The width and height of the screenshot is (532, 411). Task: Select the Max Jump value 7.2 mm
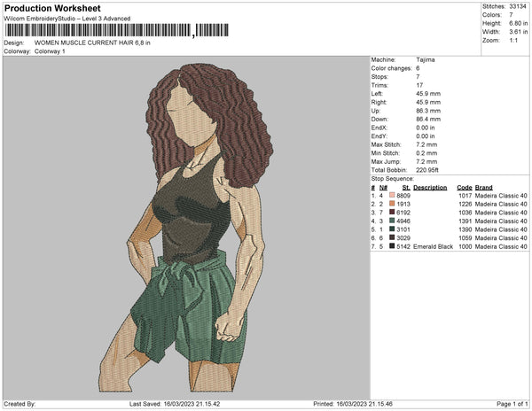point(426,161)
